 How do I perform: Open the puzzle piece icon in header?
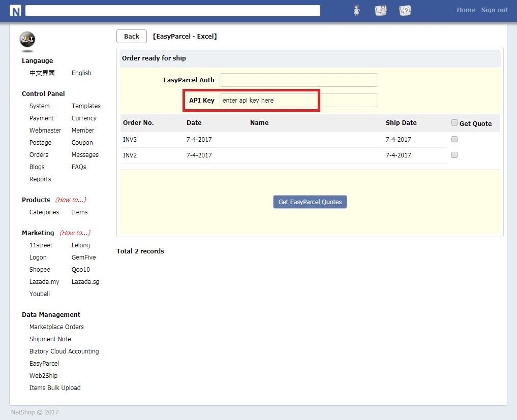click(x=380, y=11)
